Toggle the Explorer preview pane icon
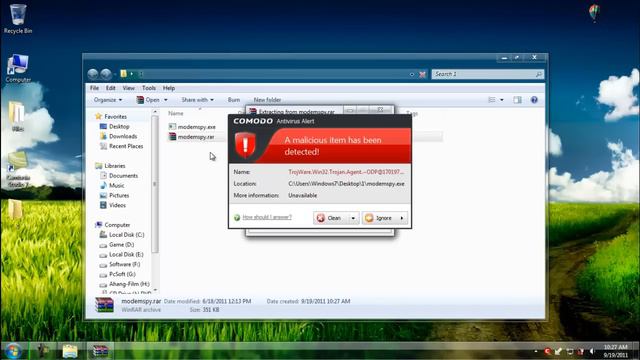This screenshot has width=640, height=360. coord(517,100)
